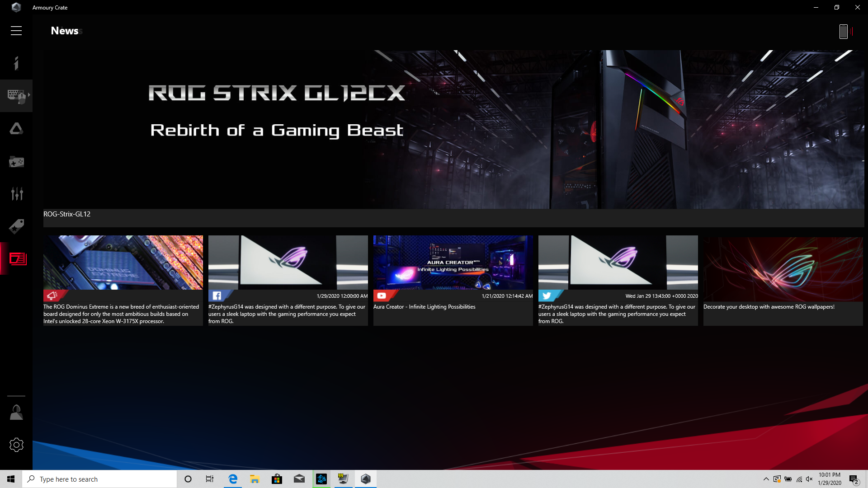Expand the Device submenu arrow

tap(29, 95)
